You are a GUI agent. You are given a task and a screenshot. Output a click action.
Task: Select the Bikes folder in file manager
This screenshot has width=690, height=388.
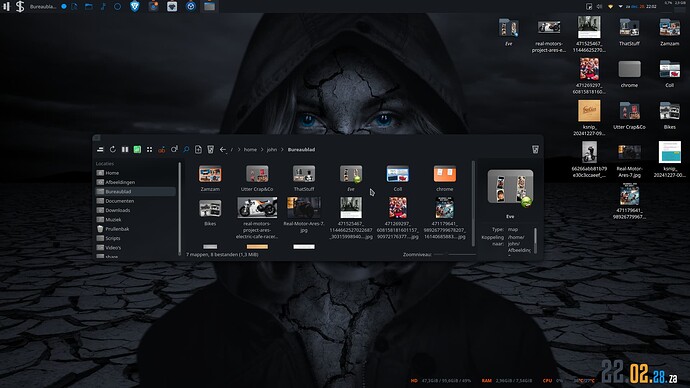click(x=210, y=212)
